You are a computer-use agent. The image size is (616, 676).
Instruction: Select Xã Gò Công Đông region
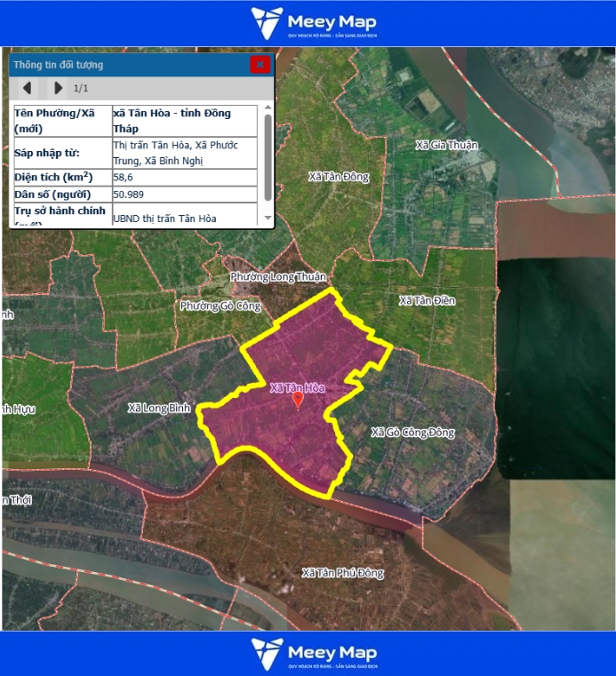412,433
